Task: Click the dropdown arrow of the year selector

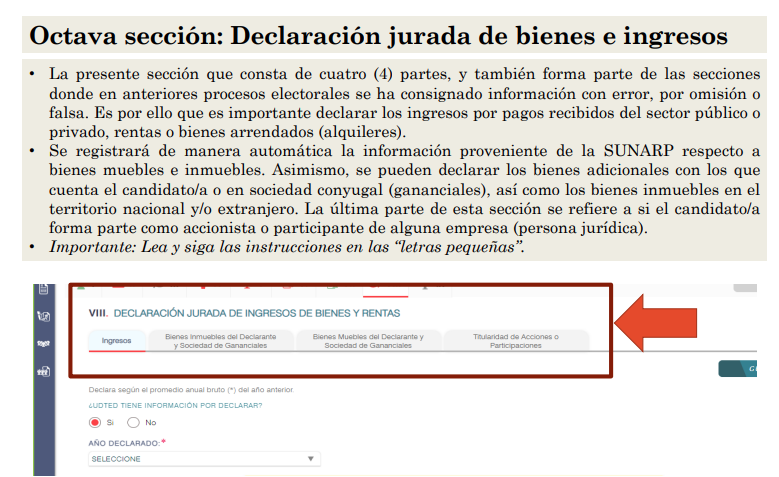Action: (x=310, y=459)
